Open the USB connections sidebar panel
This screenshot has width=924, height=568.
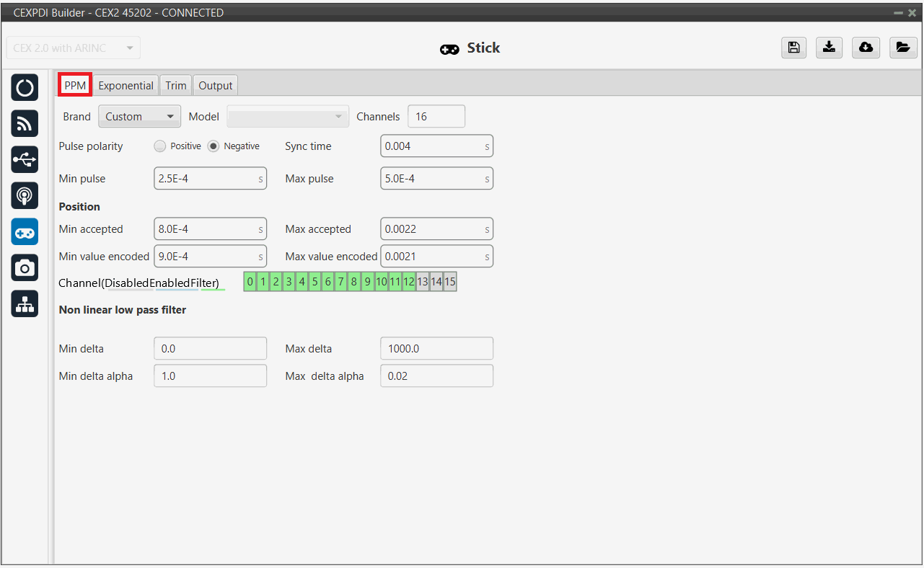[x=25, y=160]
